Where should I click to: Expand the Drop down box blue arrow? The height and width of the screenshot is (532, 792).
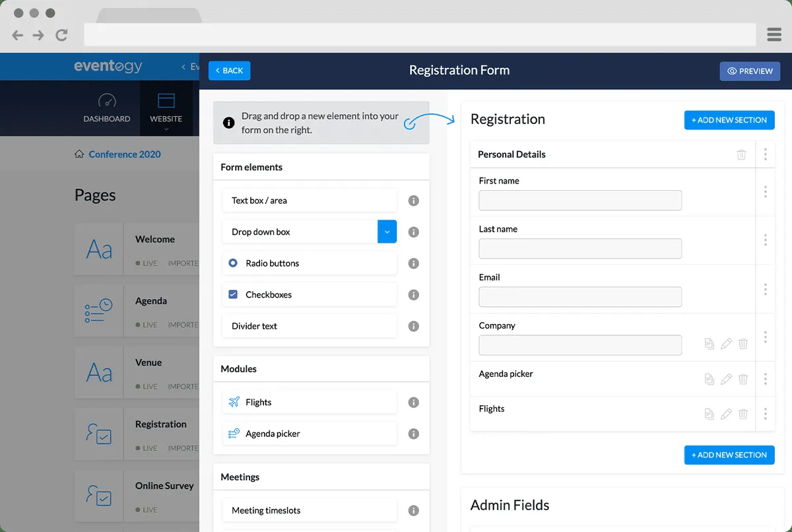pos(387,232)
